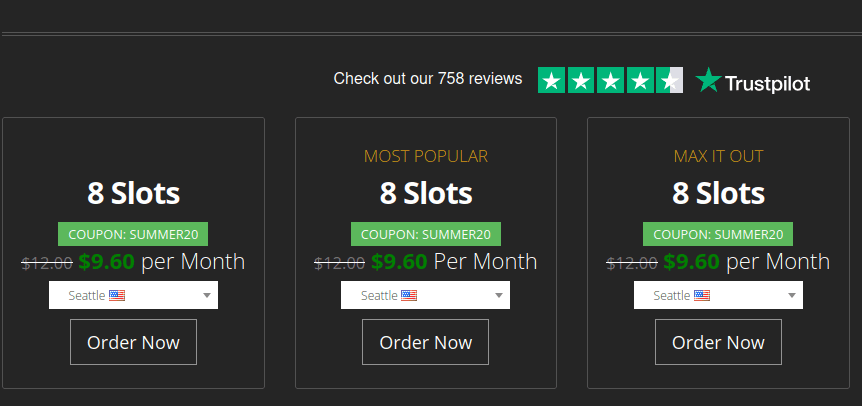Click the Trustpilot wordmark text
Viewport: 862px width, 406px height.
click(767, 83)
